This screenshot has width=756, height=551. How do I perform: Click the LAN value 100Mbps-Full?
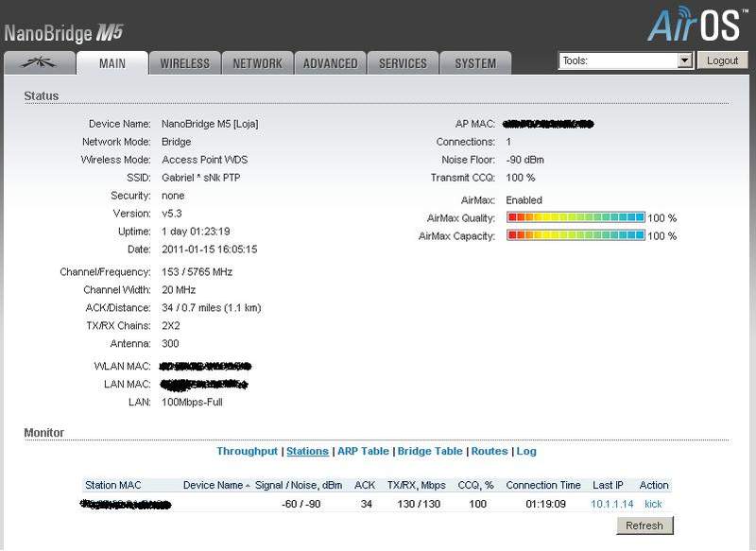pyautogui.click(x=192, y=402)
